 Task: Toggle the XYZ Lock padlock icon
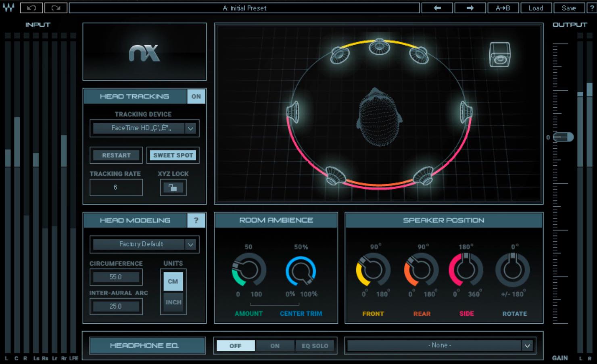[173, 187]
